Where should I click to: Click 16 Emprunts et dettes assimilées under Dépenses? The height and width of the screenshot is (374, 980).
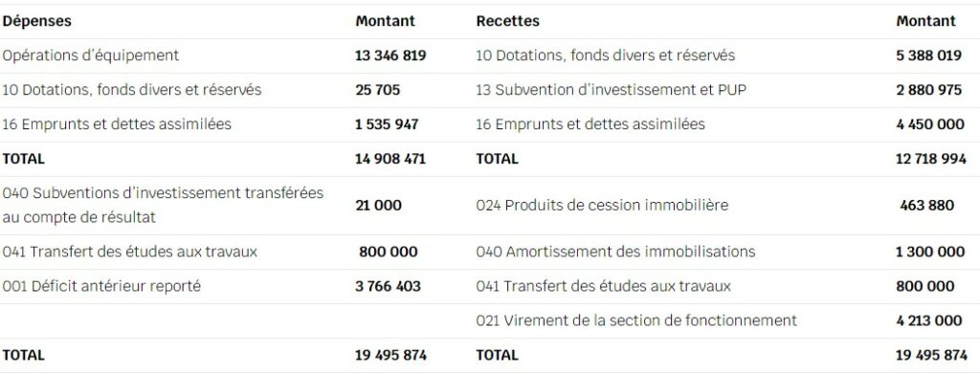(x=117, y=124)
